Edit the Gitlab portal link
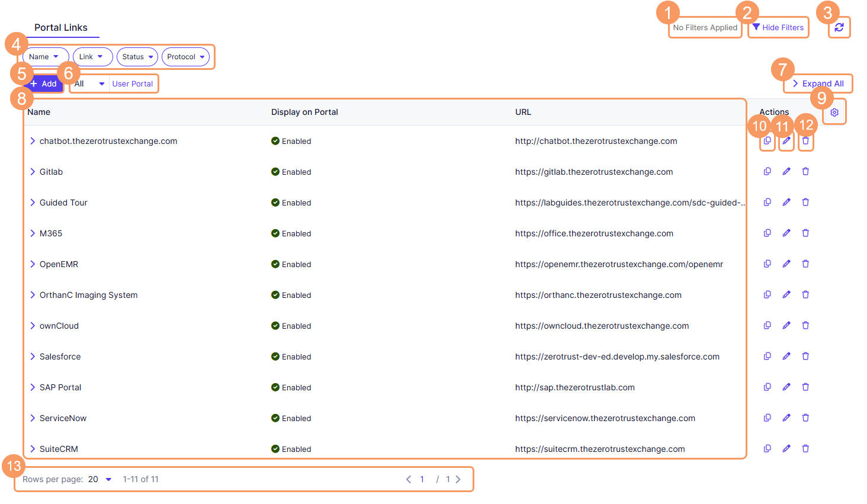 pyautogui.click(x=786, y=172)
